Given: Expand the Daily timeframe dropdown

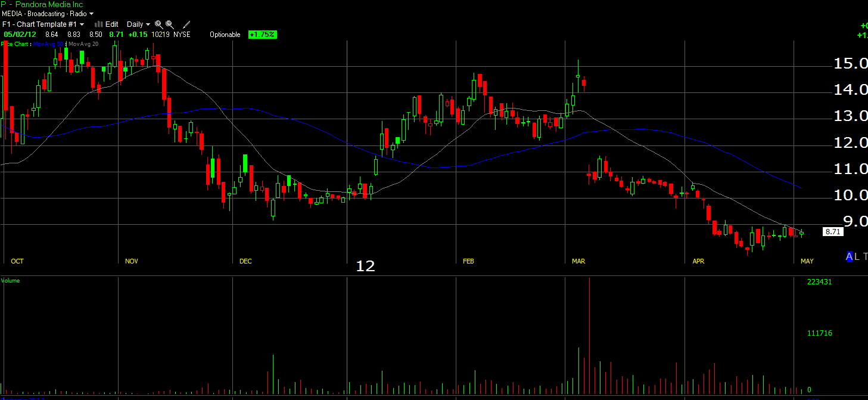Looking at the screenshot, I should (138, 24).
